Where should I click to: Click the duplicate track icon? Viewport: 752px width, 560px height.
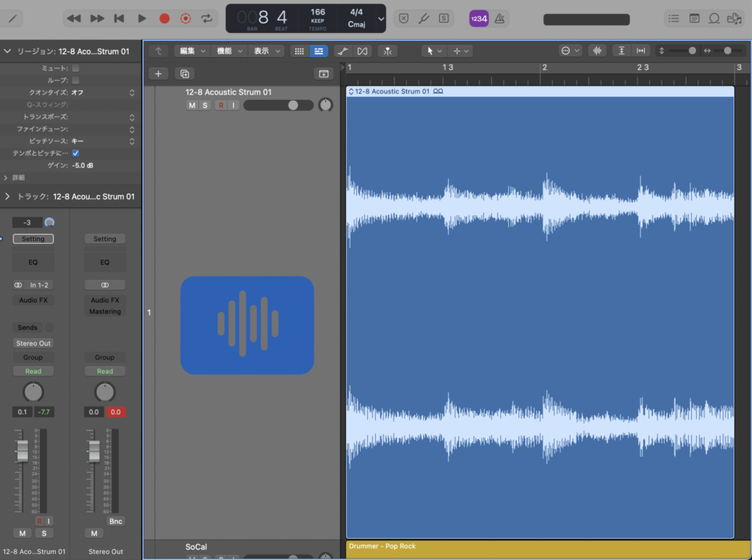(184, 73)
